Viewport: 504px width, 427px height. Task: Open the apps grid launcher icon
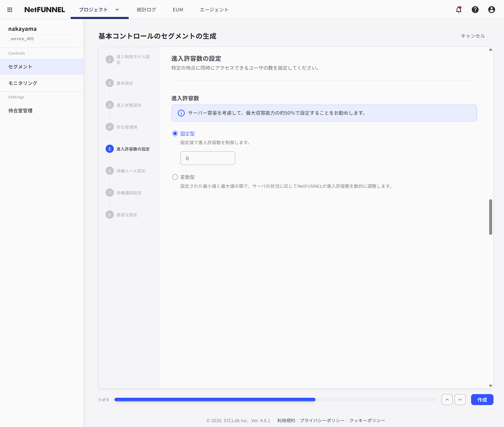pyautogui.click(x=10, y=10)
